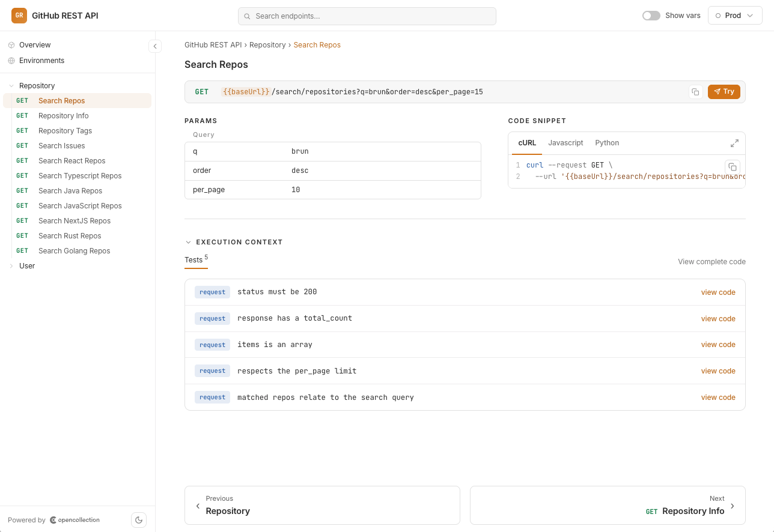774x532 pixels.
Task: Select Search Repos in sidebar
Action: point(78,101)
